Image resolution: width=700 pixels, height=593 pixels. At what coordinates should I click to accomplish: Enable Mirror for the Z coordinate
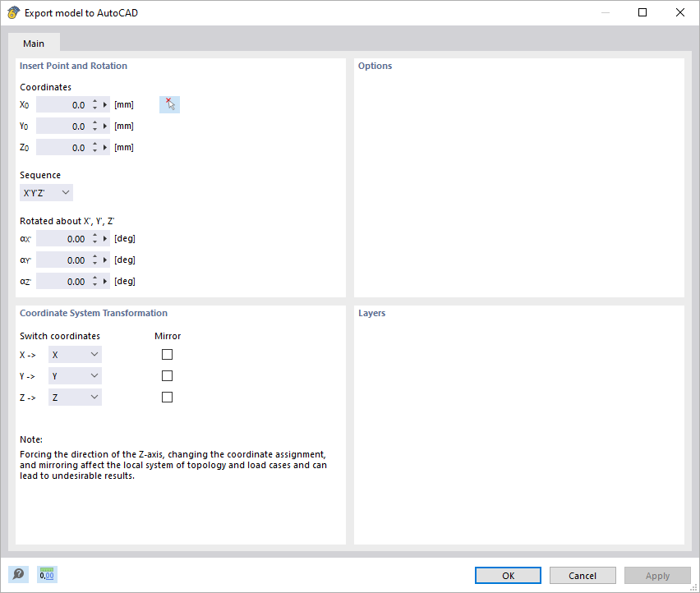coord(167,397)
